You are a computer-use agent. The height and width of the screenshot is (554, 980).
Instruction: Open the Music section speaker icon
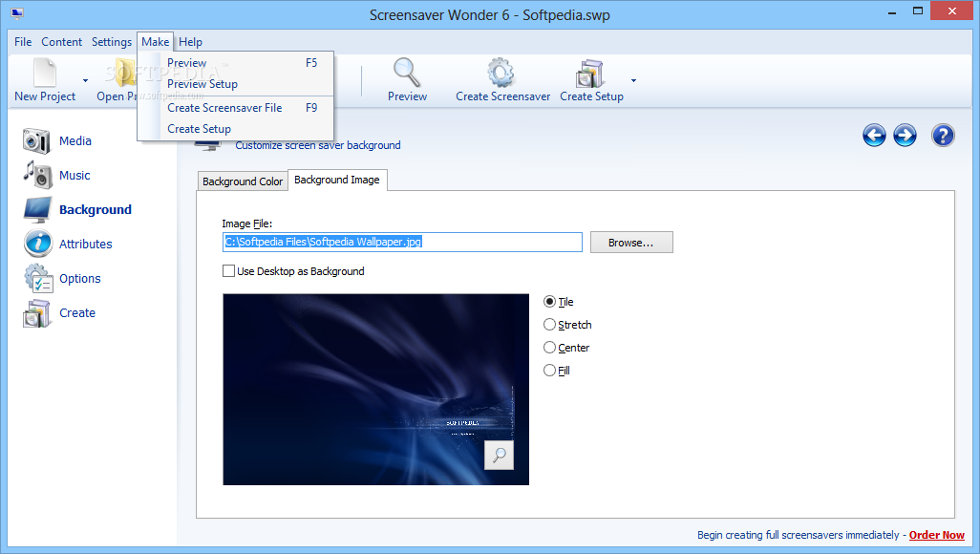click(x=37, y=175)
